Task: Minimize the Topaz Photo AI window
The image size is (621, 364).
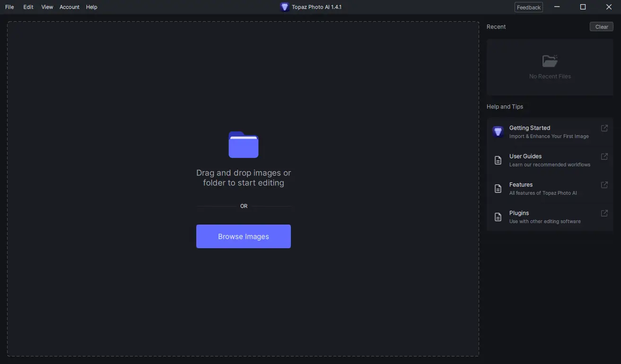Action: point(557,7)
